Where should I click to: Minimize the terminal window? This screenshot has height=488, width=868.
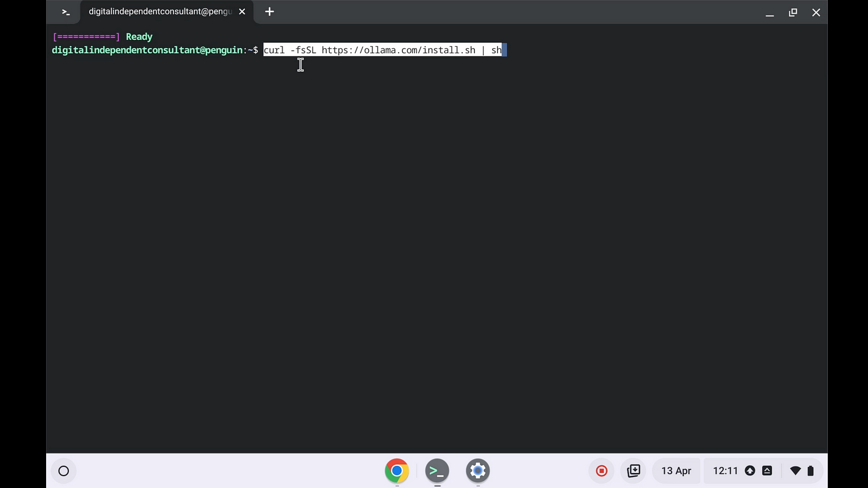769,12
